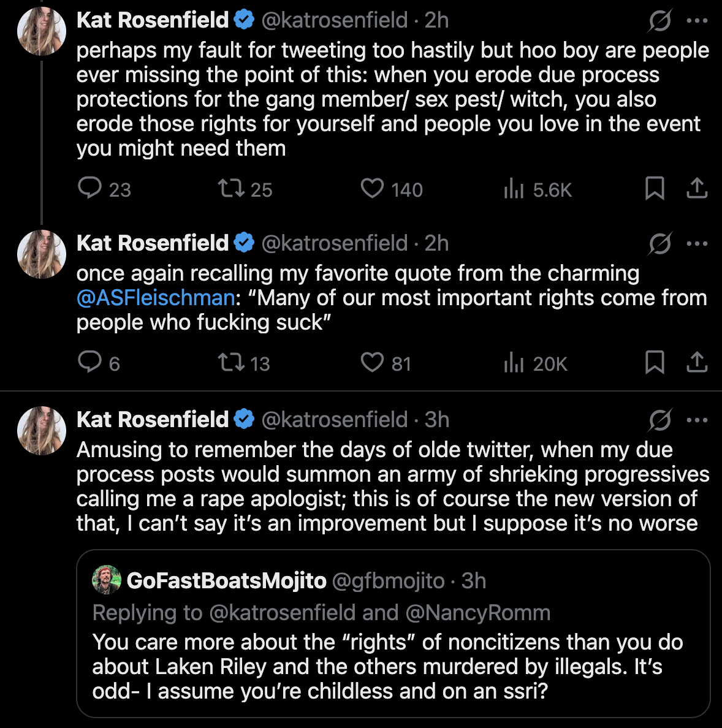
Task: Click GoFastBoatsMojito's small profile picture
Action: (107, 580)
